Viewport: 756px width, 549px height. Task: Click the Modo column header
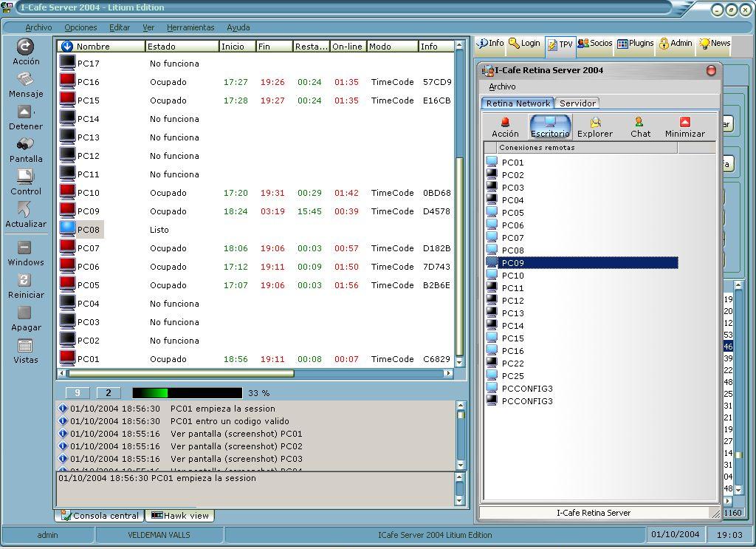click(393, 46)
